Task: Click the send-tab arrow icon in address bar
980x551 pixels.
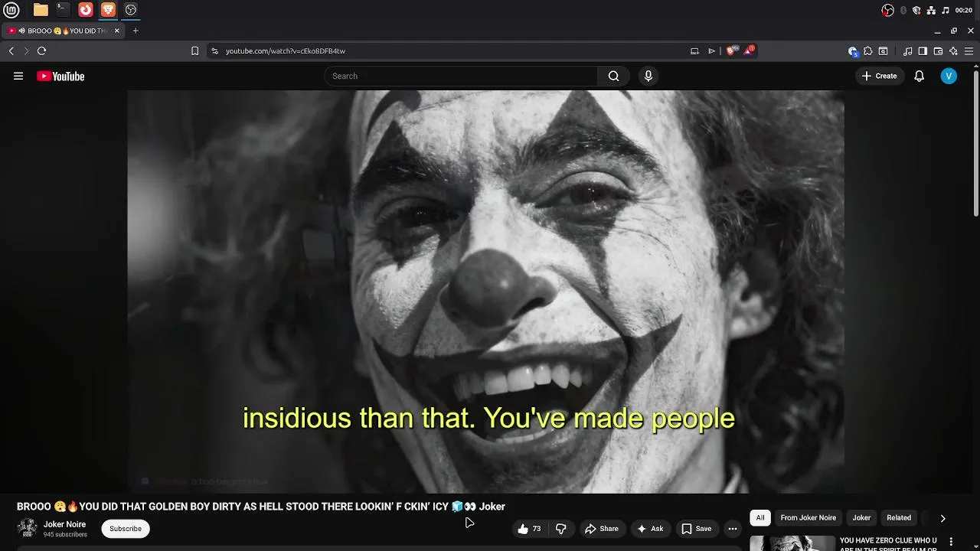Action: pyautogui.click(x=711, y=51)
